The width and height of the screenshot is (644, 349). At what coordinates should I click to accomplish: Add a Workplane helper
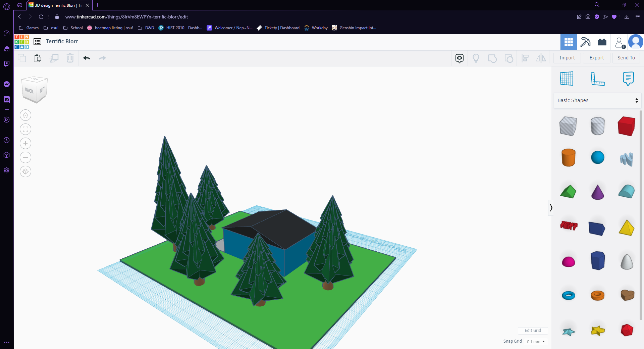pyautogui.click(x=567, y=79)
